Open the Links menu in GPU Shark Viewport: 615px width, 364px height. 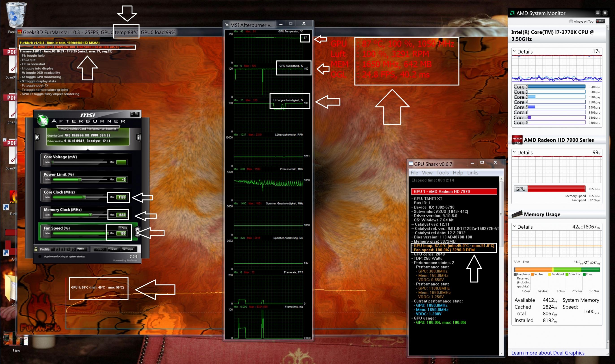point(473,173)
